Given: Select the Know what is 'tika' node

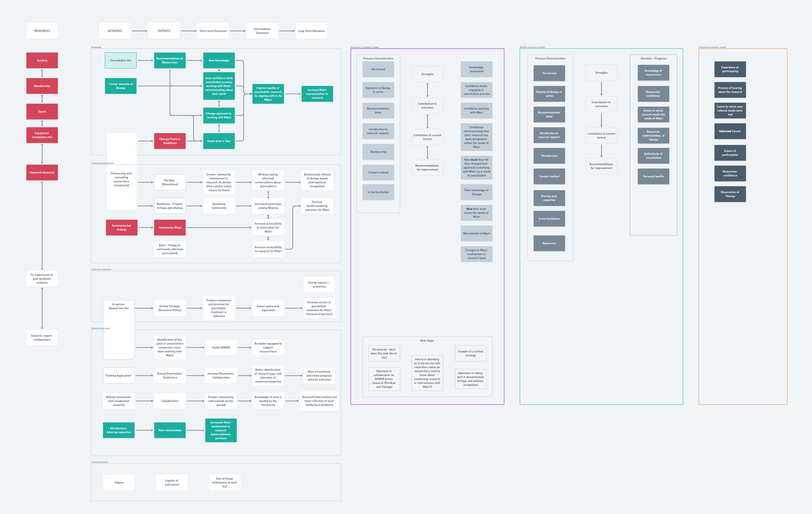Looking at the screenshot, I should pyautogui.click(x=219, y=141).
